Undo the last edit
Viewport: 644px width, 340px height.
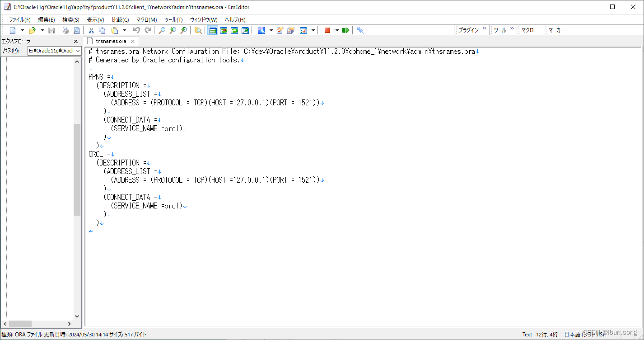click(136, 30)
